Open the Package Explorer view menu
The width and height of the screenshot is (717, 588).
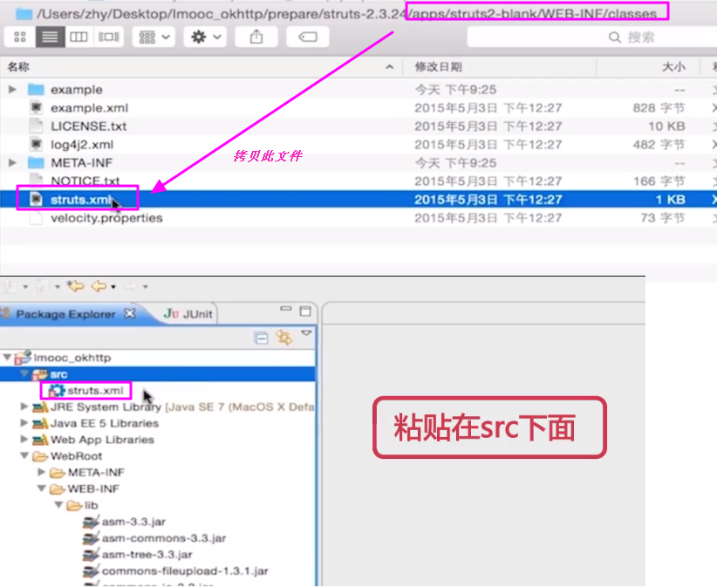click(x=306, y=333)
